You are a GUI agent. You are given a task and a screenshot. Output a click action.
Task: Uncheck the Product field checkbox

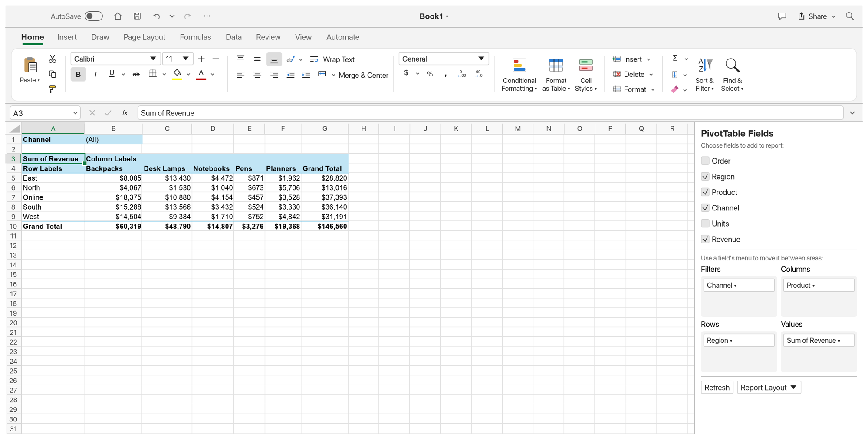pyautogui.click(x=705, y=192)
